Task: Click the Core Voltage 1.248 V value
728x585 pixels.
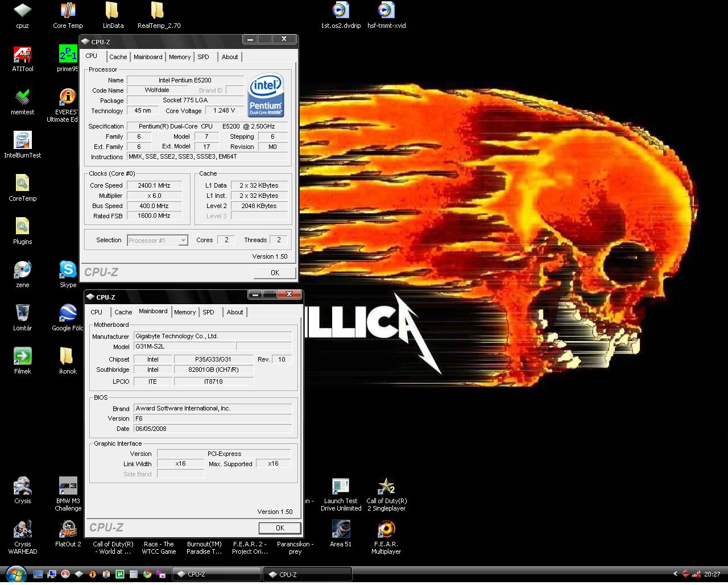Action: coord(224,110)
